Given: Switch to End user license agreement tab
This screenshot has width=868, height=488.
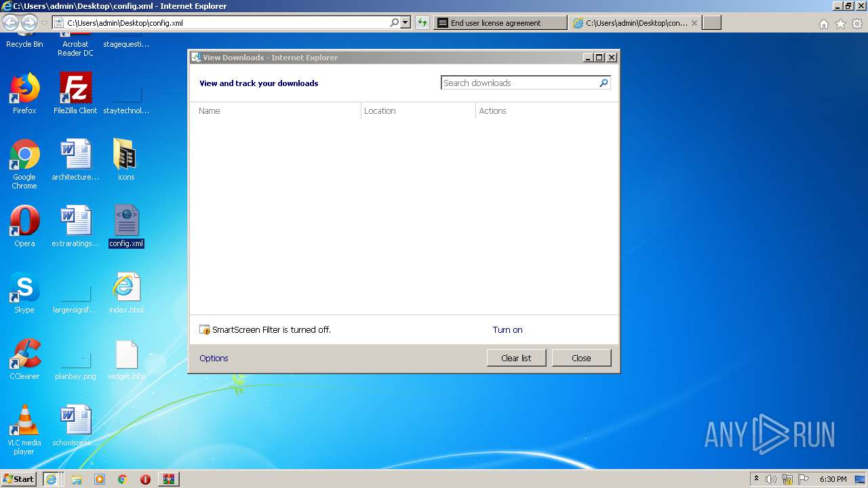Looking at the screenshot, I should tap(500, 23).
